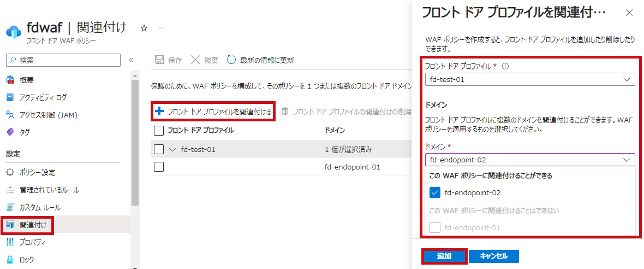Select 関連付け in the sidebar
Image resolution: width=644 pixels, height=269 pixels.
pos(33,225)
